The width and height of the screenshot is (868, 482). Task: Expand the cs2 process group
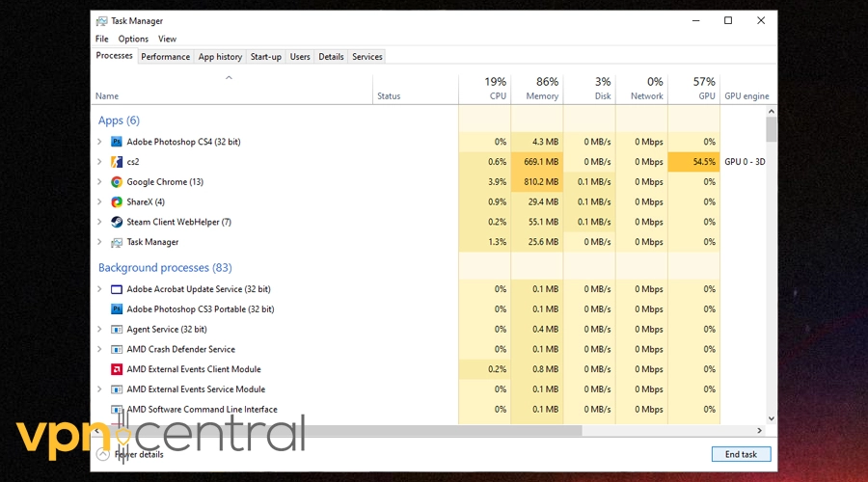click(x=99, y=162)
